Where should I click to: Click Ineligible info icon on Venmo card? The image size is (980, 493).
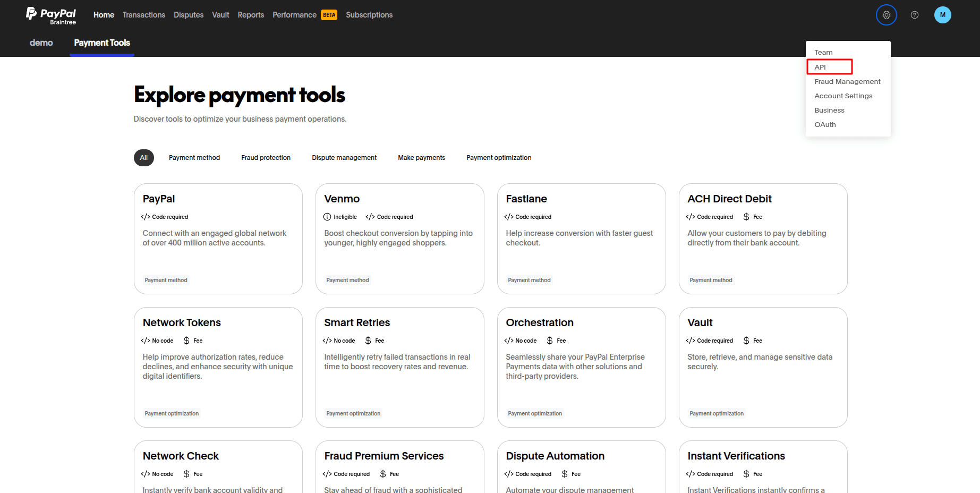tap(327, 217)
